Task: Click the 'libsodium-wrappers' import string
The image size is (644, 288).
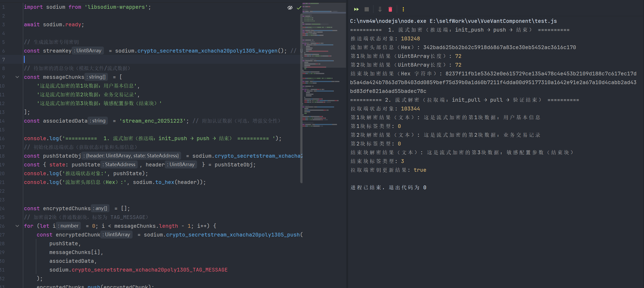Action: pos(116,7)
